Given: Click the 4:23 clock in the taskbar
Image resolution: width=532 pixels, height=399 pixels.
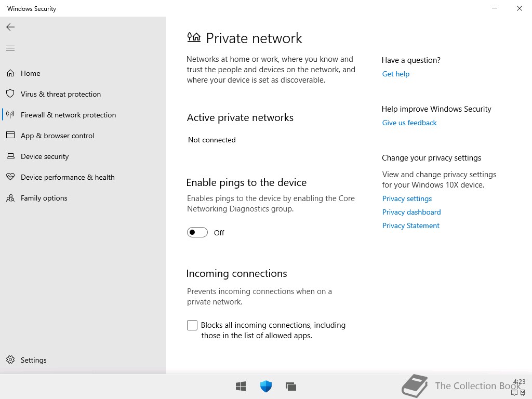Looking at the screenshot, I should tap(519, 382).
